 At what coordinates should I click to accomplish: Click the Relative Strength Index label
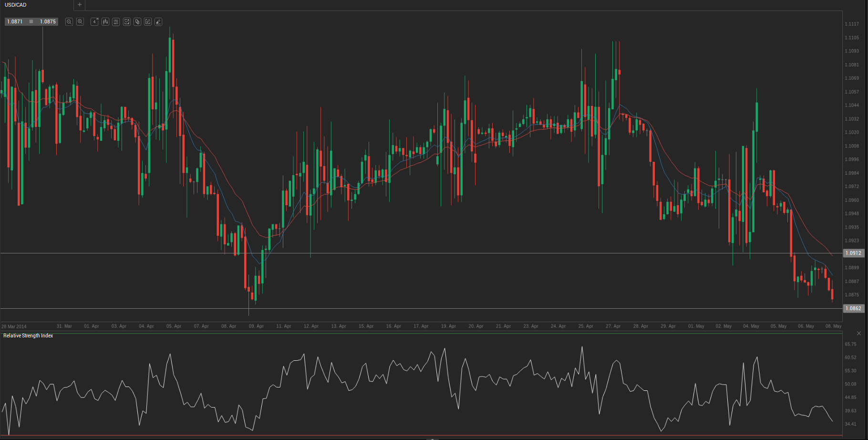click(28, 336)
